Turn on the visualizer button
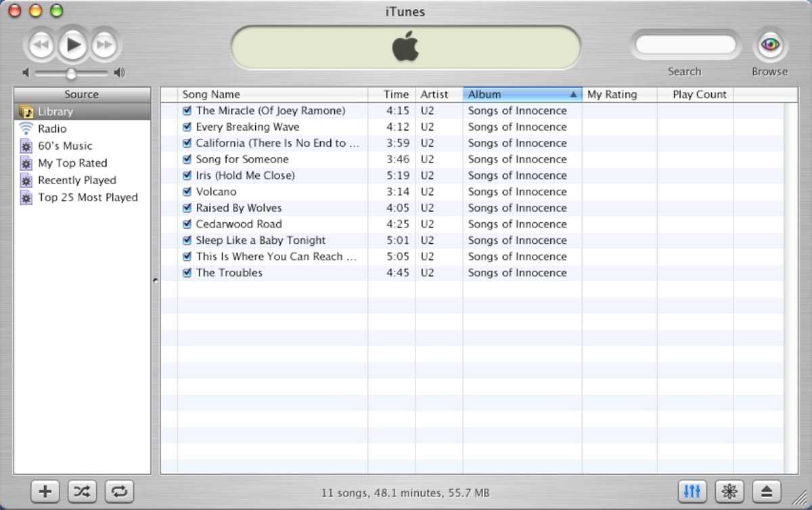The width and height of the screenshot is (812, 510). [x=729, y=492]
